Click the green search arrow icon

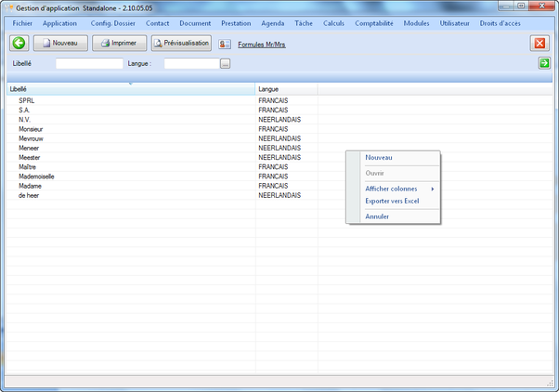point(544,63)
